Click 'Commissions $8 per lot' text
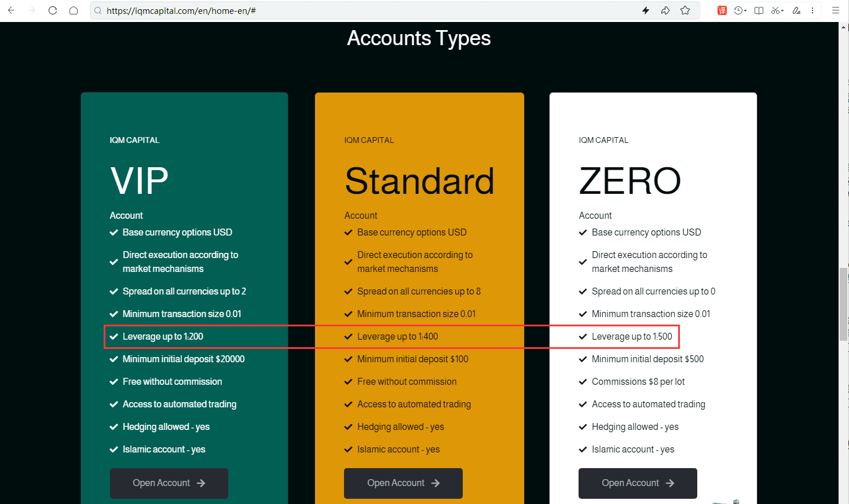 coord(638,382)
